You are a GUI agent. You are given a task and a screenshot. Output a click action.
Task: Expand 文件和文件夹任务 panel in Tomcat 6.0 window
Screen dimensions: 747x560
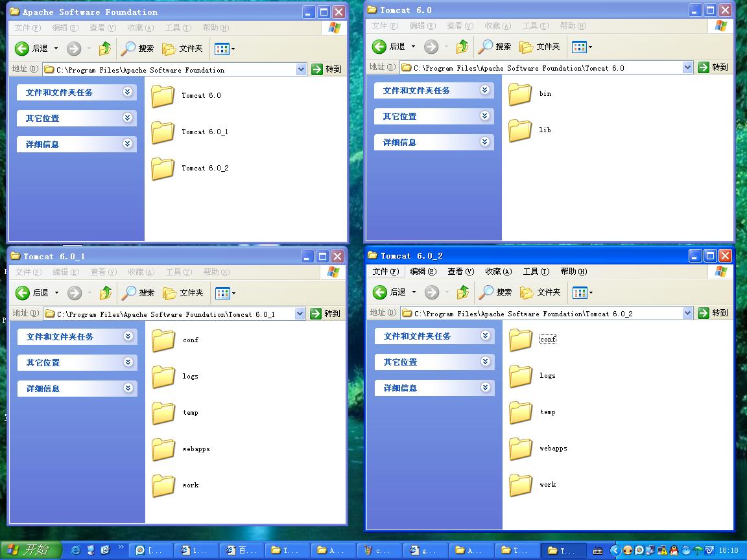click(x=484, y=90)
